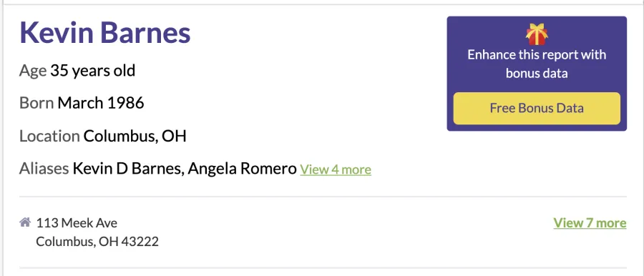Select the 113 Meek Ave address line
Viewport: 644px width, 276px height.
click(77, 223)
